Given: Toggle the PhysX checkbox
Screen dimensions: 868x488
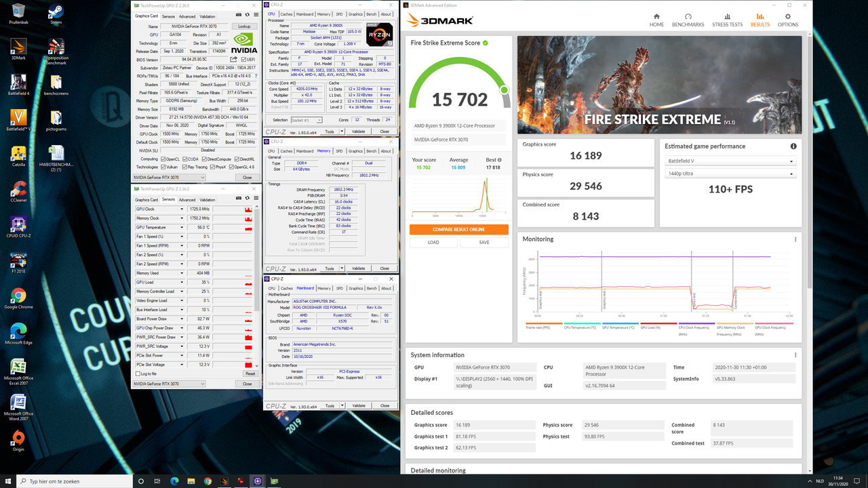Looking at the screenshot, I should (x=212, y=167).
